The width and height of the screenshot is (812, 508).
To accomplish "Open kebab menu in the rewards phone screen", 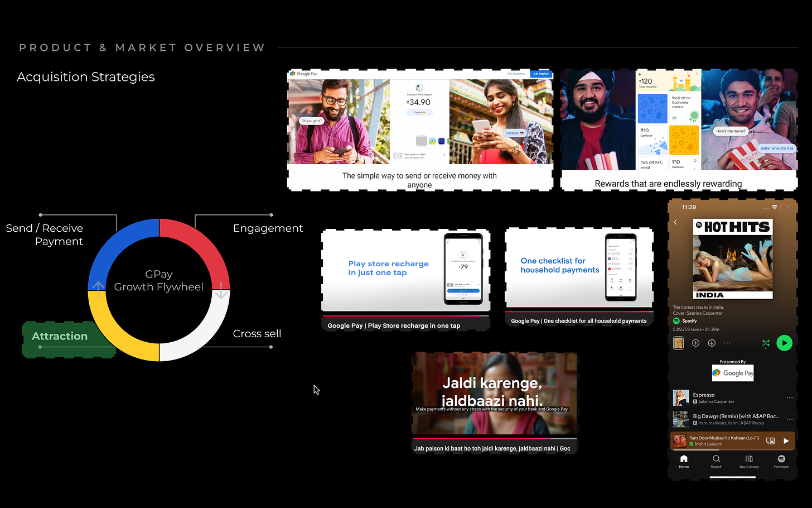I will (697, 74).
